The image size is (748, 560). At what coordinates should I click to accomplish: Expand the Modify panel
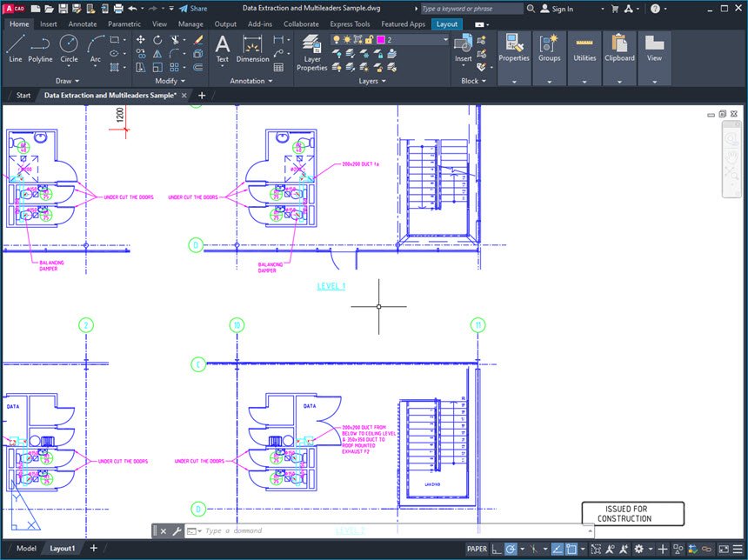coord(170,81)
